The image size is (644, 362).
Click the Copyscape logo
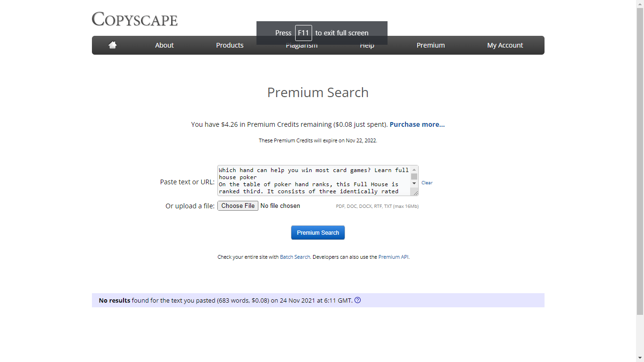[x=135, y=19]
